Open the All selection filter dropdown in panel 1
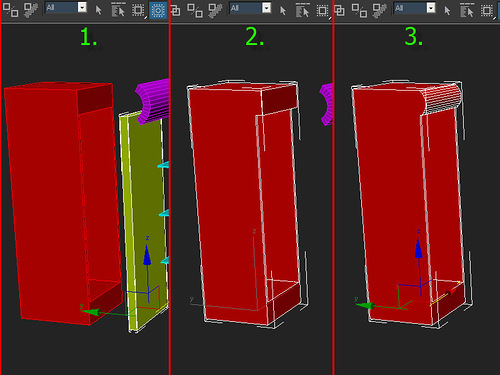Image resolution: width=500 pixels, height=375 pixels. click(x=66, y=7)
